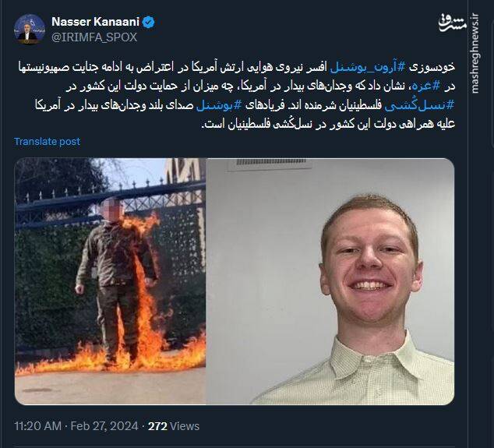Viewport: 494px width, 448px height.
Task: Click the vertical mashreghnews.ir watermark text
Action: tap(475, 53)
